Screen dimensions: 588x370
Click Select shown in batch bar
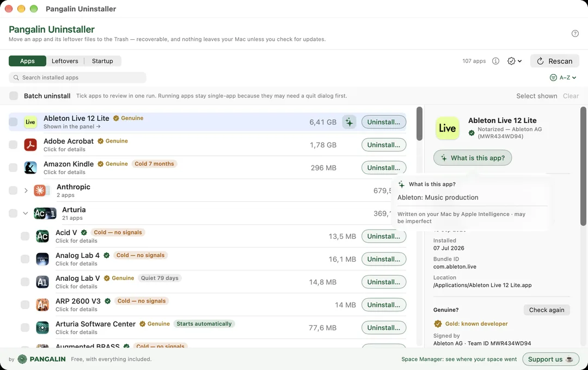[537, 96]
